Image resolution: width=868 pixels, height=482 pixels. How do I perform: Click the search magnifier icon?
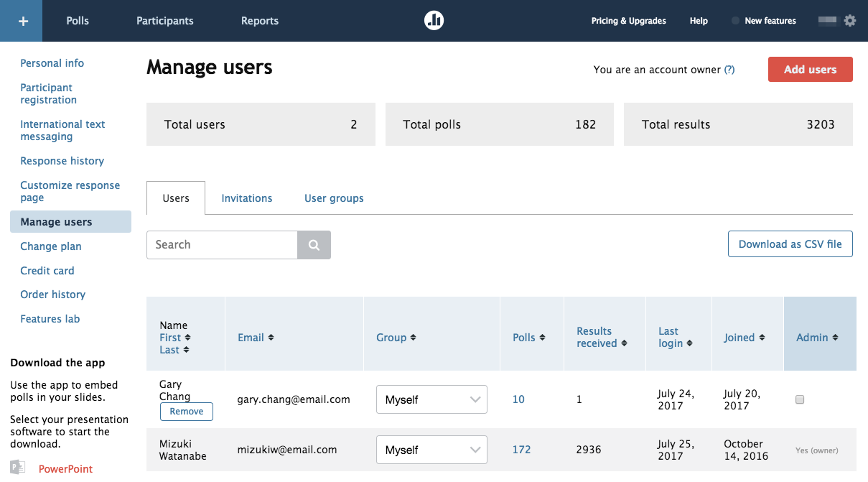pos(314,245)
